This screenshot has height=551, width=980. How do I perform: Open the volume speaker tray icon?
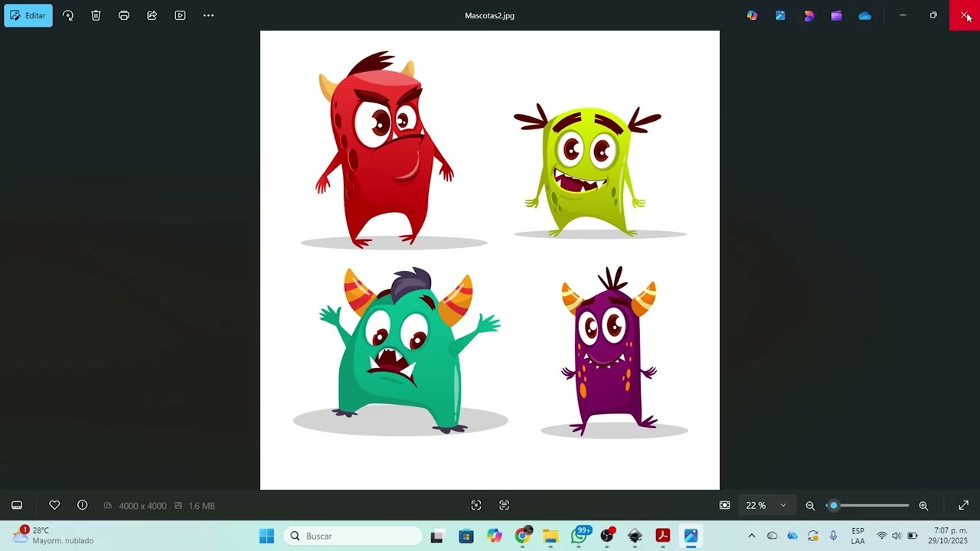click(897, 536)
